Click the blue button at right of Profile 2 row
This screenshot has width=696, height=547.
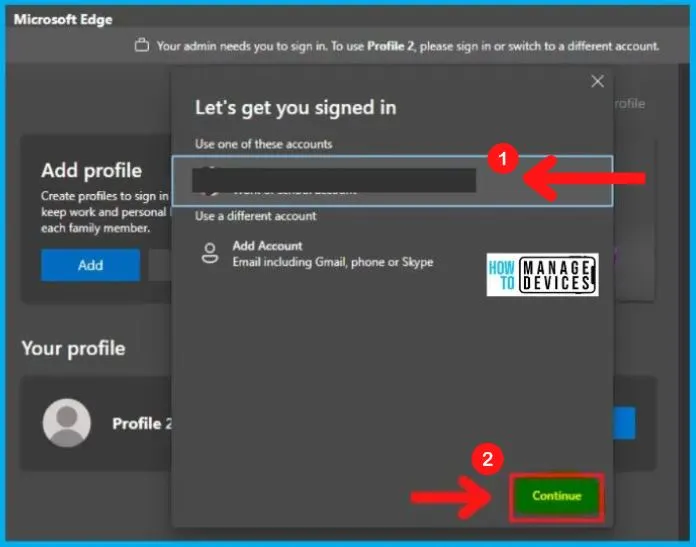[x=624, y=423]
